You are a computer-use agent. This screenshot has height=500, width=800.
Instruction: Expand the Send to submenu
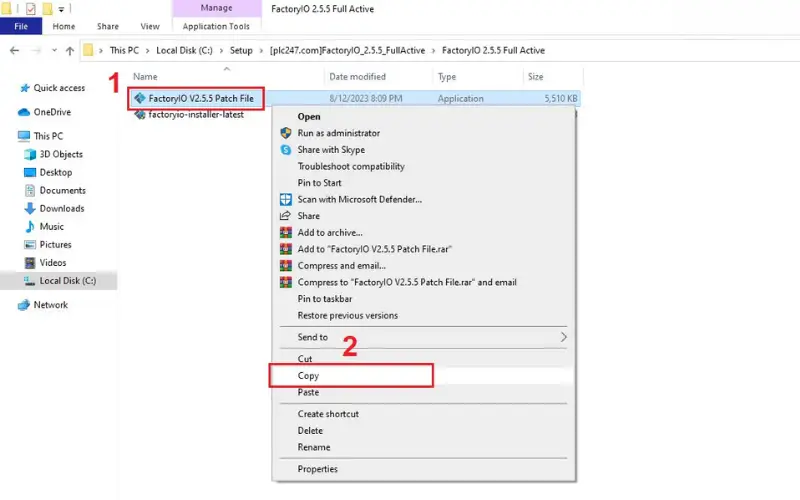pyautogui.click(x=423, y=337)
